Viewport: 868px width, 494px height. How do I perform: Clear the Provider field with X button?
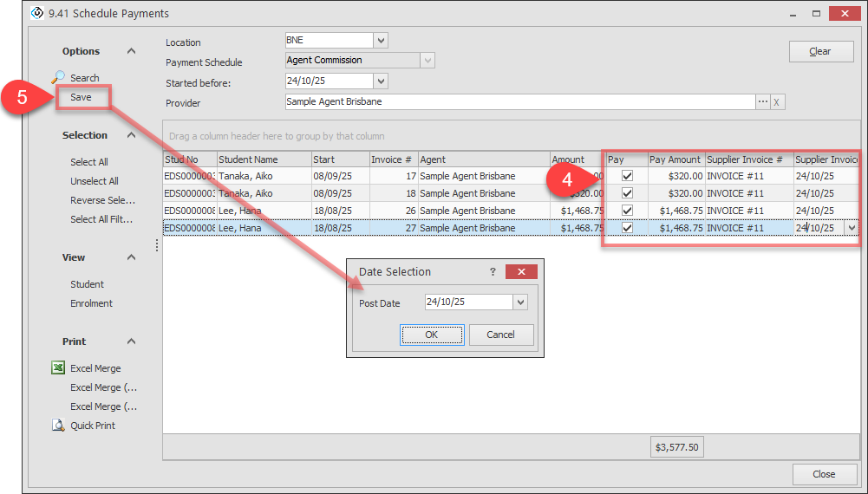coord(777,102)
